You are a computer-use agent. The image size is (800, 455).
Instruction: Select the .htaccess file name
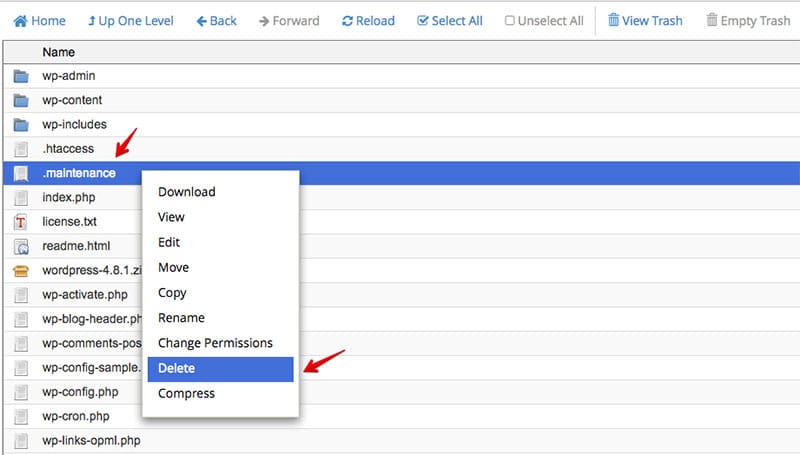coord(68,149)
